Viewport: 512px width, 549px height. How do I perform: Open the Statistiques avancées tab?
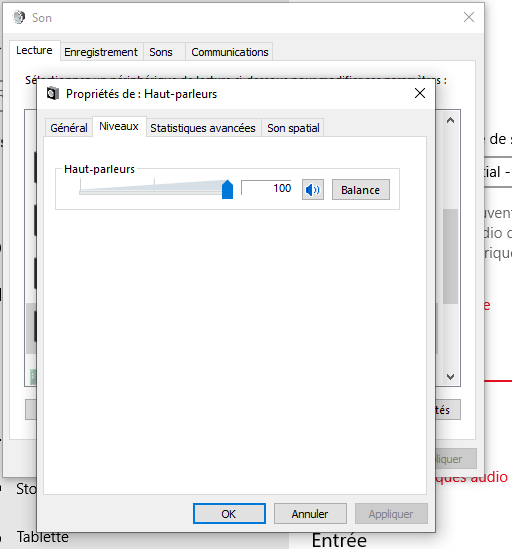203,128
